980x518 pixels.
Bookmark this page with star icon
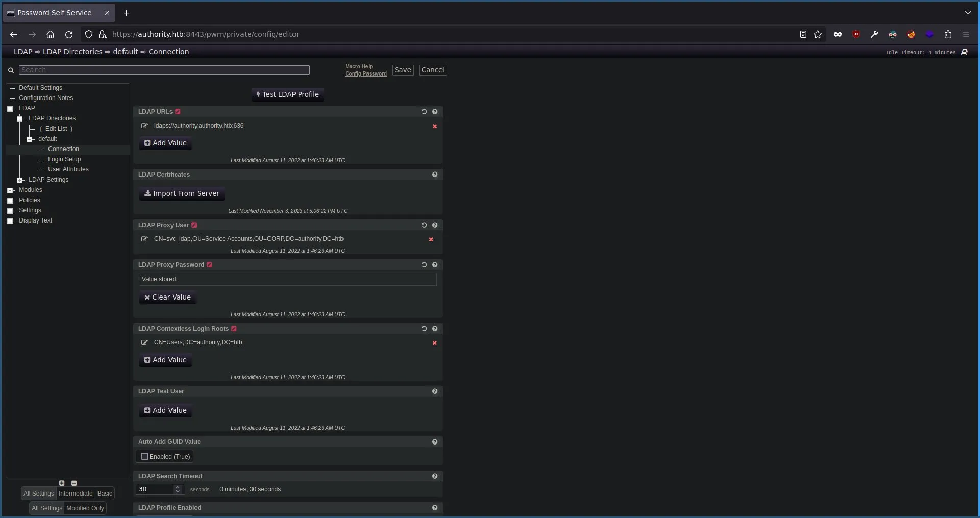point(818,34)
